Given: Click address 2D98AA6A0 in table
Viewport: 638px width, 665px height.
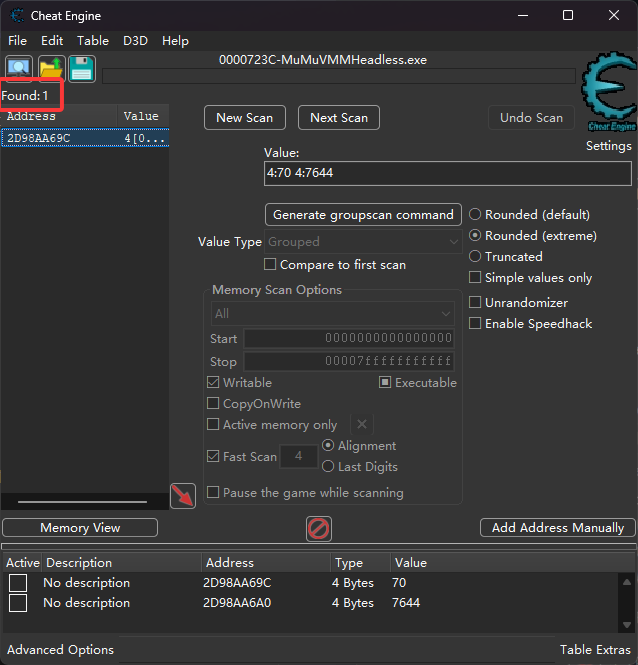Looking at the screenshot, I should [237, 603].
